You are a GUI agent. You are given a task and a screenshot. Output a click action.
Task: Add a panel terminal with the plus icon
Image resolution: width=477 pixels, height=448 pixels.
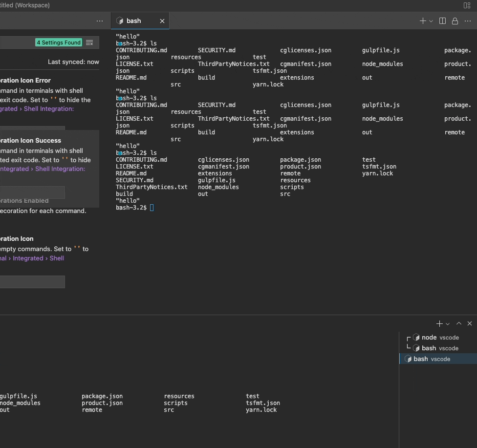click(438, 323)
